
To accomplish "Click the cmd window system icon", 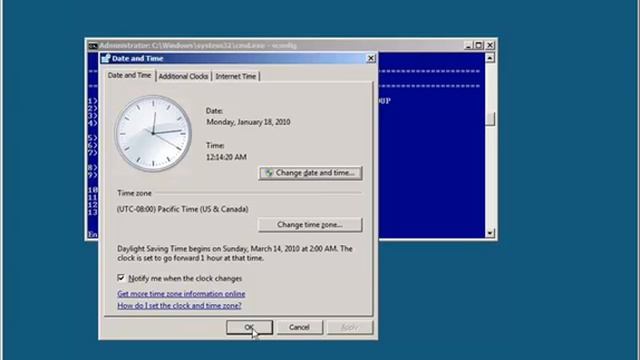I will click(93, 46).
